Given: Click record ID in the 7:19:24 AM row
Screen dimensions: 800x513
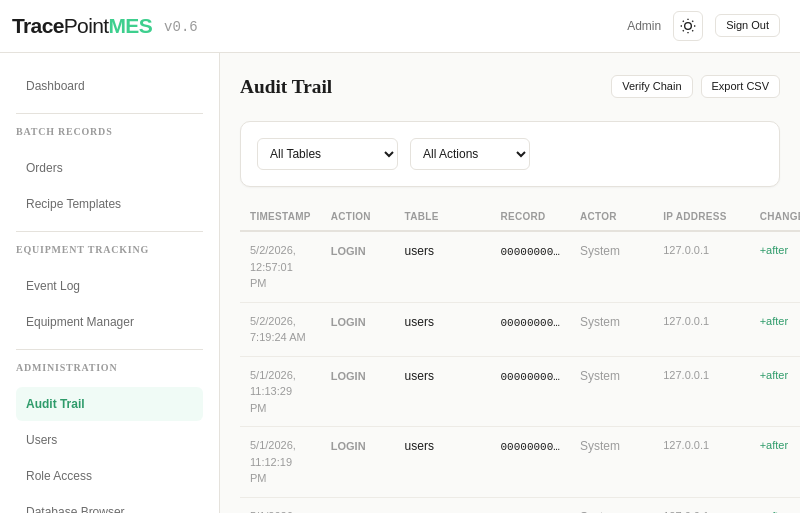Looking at the screenshot, I should (530, 323).
